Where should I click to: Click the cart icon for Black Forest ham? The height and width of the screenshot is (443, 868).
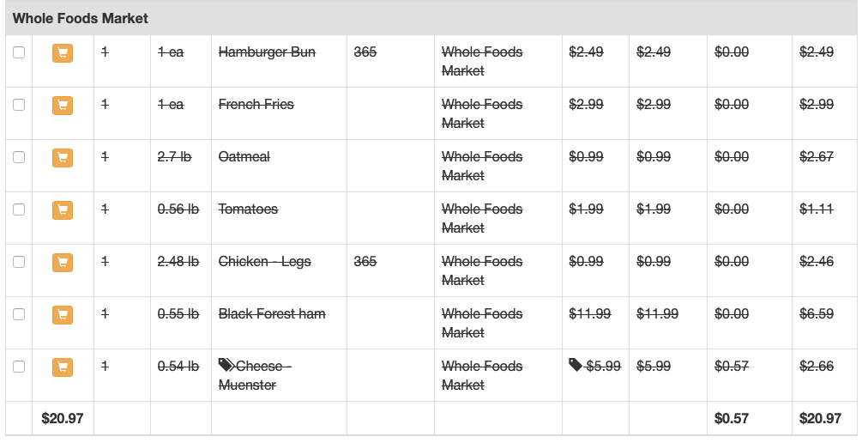coord(63,315)
